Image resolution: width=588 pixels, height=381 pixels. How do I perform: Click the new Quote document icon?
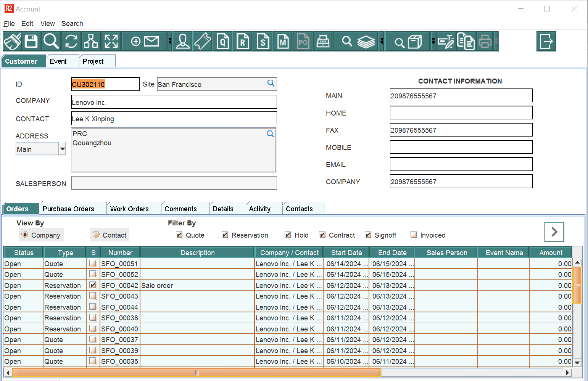click(x=223, y=41)
